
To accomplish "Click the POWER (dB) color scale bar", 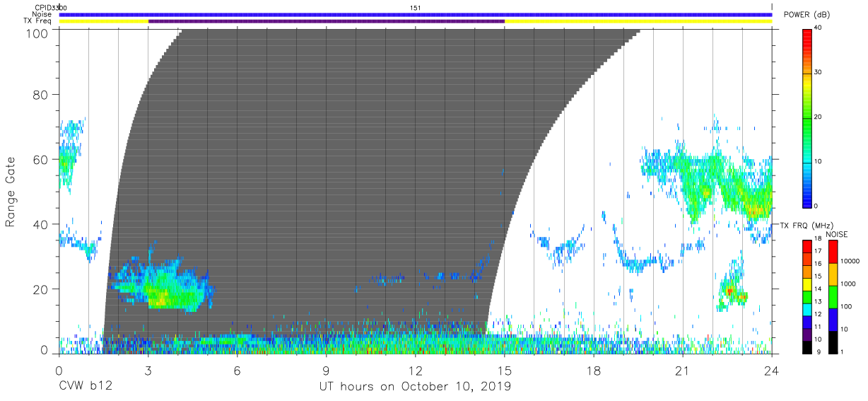I will point(807,117).
